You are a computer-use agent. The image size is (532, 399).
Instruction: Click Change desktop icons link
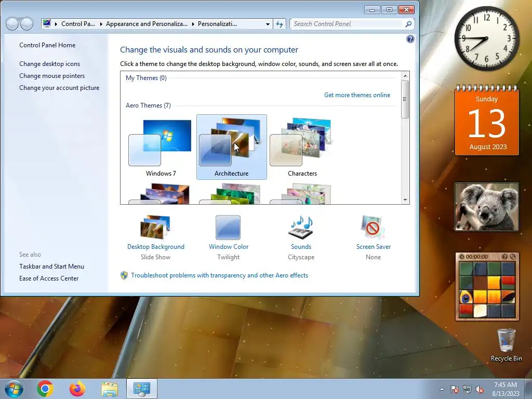click(49, 64)
